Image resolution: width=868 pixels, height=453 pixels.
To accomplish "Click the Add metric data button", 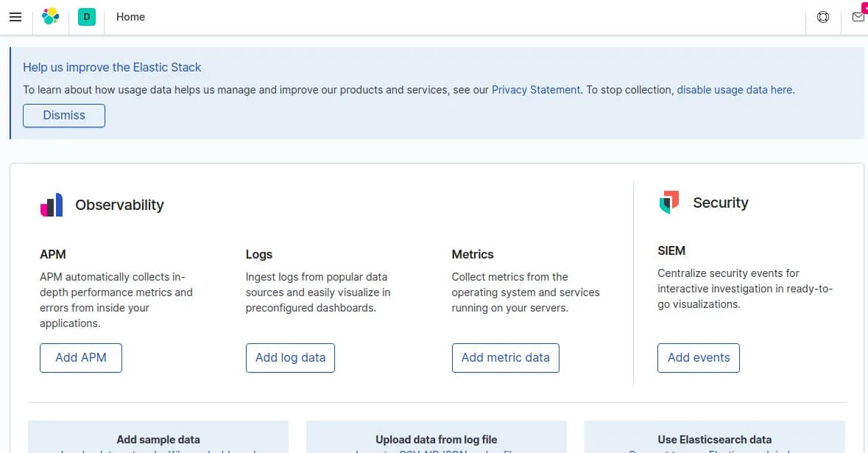I will (x=505, y=358).
